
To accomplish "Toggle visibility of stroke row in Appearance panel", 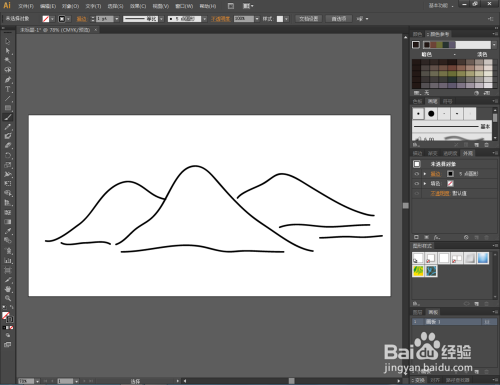I will (417, 174).
